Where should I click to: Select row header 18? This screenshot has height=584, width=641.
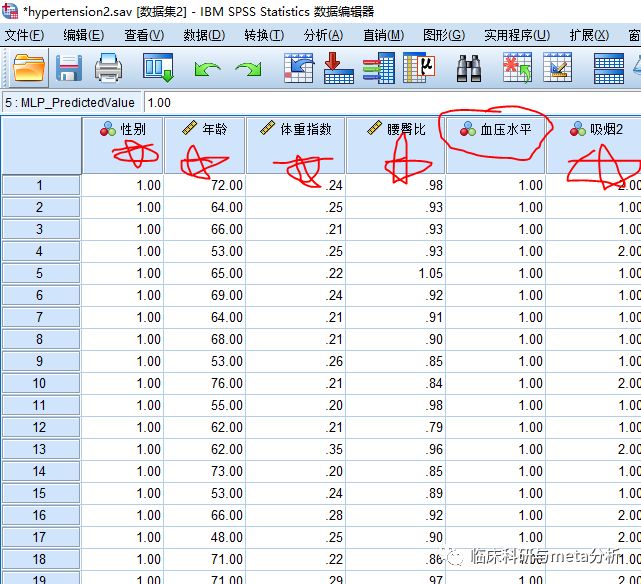point(41,559)
